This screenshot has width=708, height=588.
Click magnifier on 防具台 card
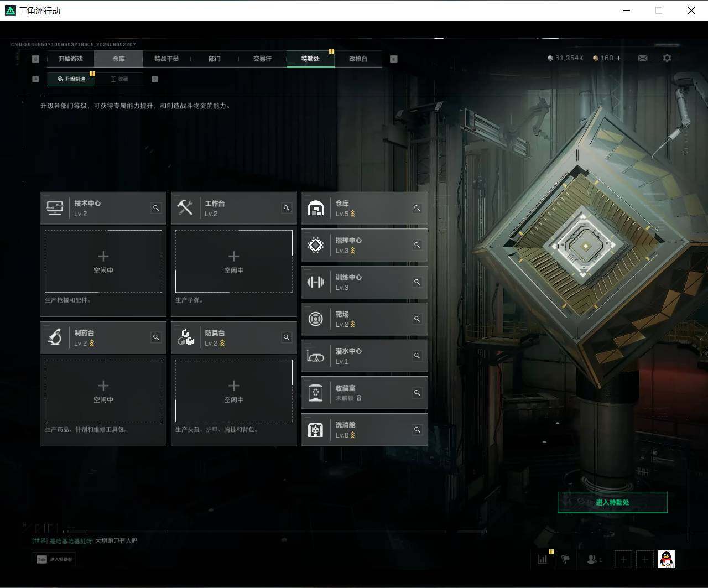287,337
